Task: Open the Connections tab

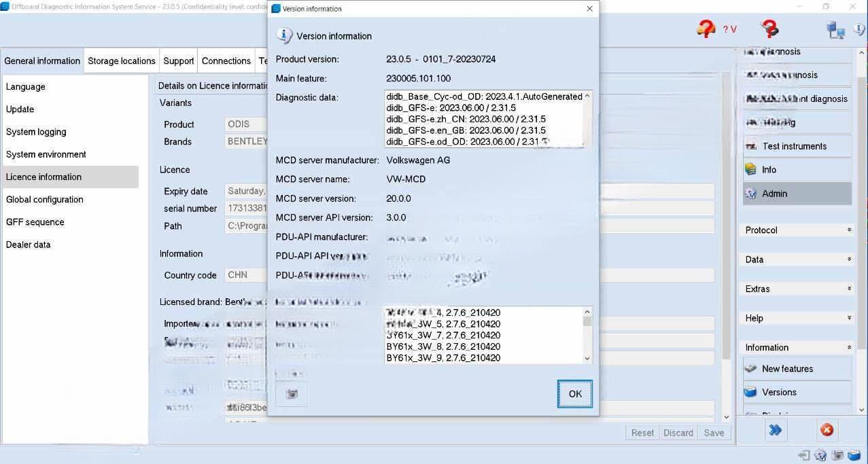Action: (226, 60)
